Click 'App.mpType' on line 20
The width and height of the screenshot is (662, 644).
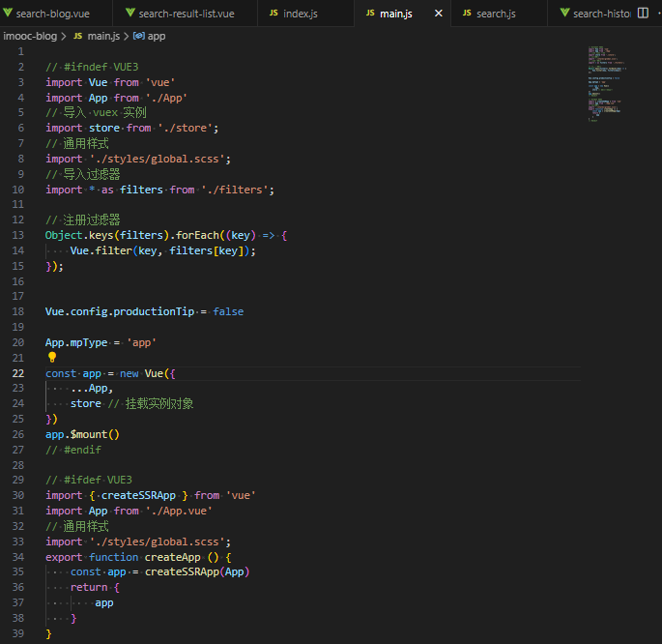(76, 342)
